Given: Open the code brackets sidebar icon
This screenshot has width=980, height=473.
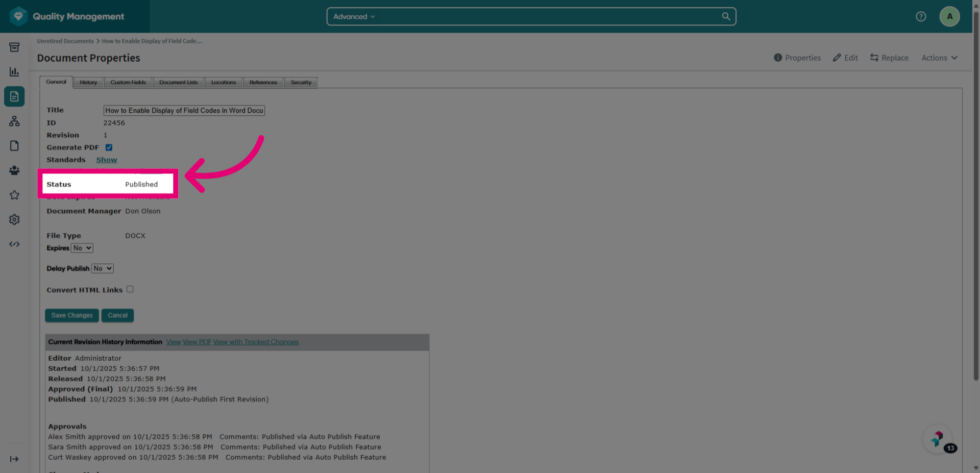Looking at the screenshot, I should pos(14,244).
